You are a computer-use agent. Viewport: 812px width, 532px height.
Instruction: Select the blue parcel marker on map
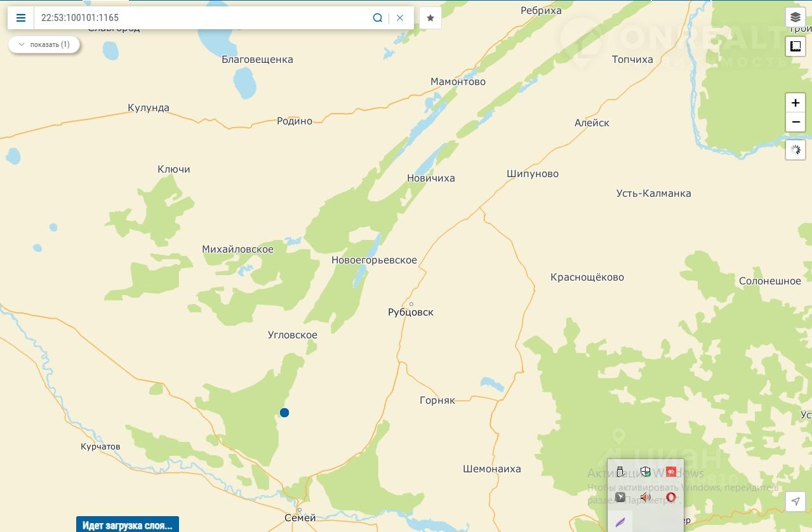(x=284, y=413)
